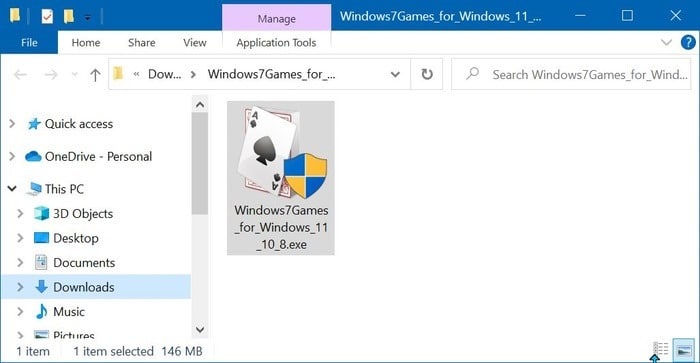Expand the 3D Objects folder node

(20, 213)
